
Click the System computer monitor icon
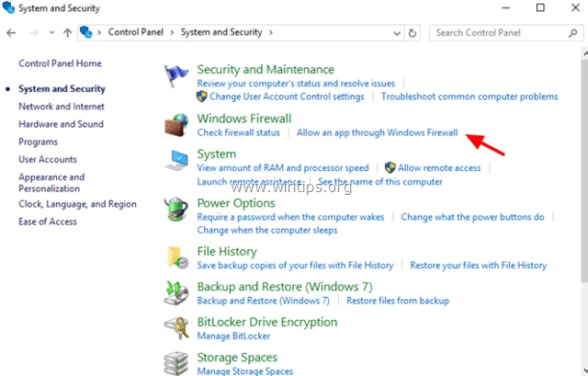(176, 160)
